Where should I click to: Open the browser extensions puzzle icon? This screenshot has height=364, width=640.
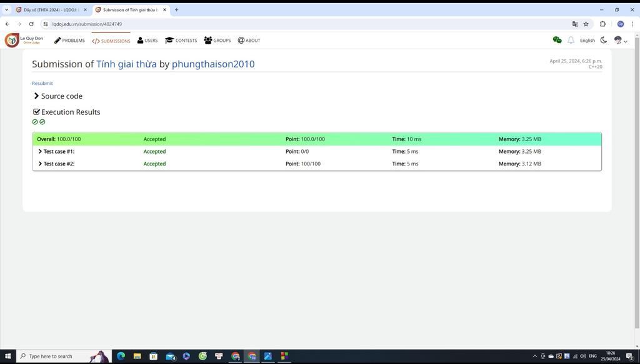(x=602, y=24)
